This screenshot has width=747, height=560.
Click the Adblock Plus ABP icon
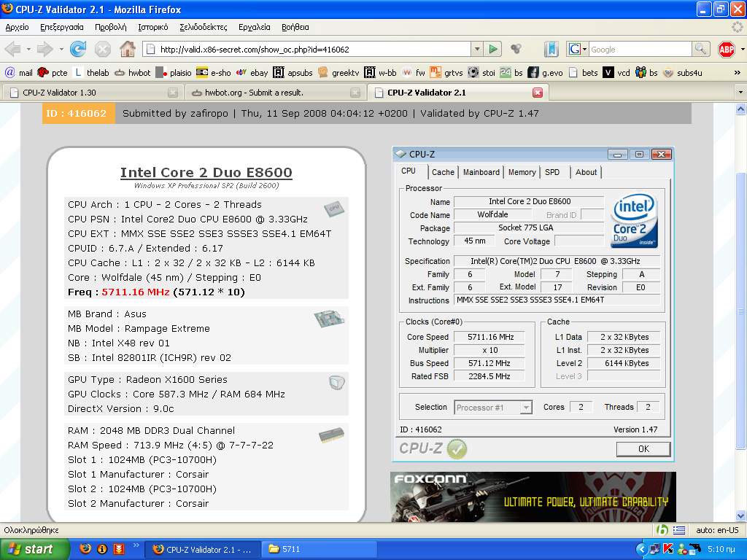726,49
